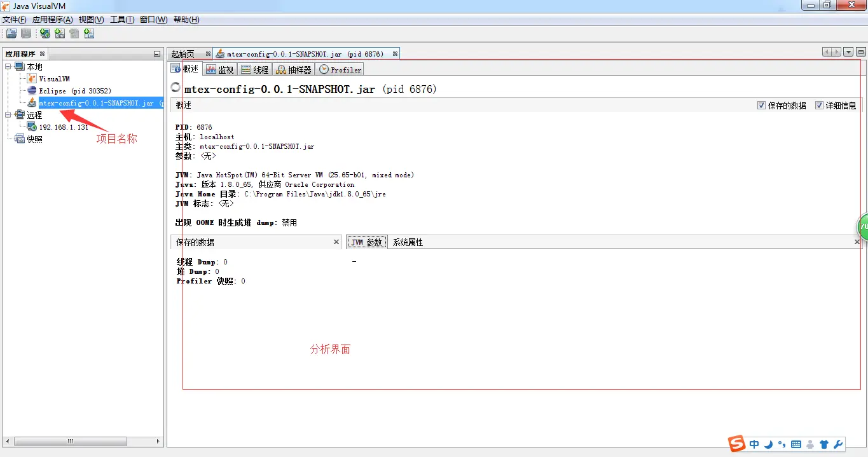Open the 应用程序(A) menu
Image resolution: width=868 pixels, height=457 pixels.
click(x=52, y=20)
